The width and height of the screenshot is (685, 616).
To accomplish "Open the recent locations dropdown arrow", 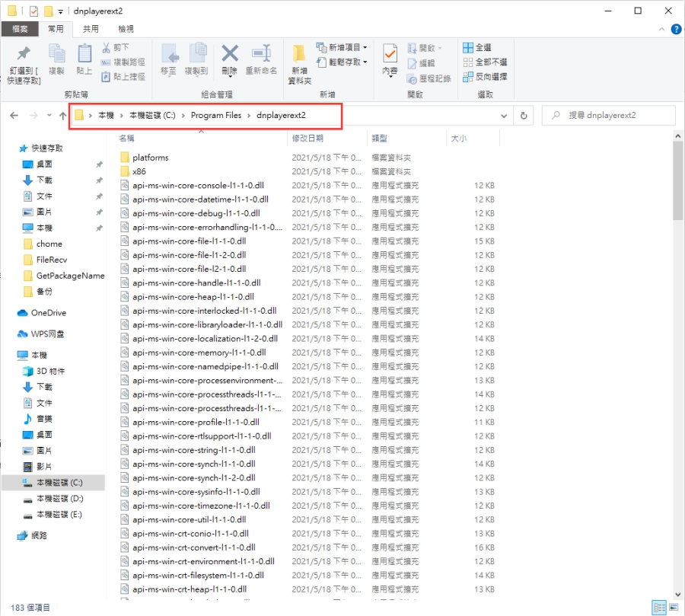I will tap(49, 116).
